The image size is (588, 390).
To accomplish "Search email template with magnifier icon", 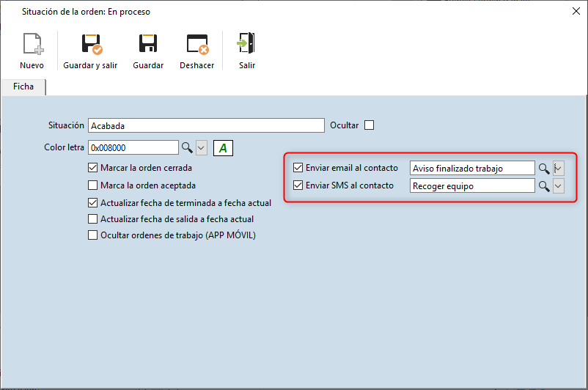I will 544,169.
